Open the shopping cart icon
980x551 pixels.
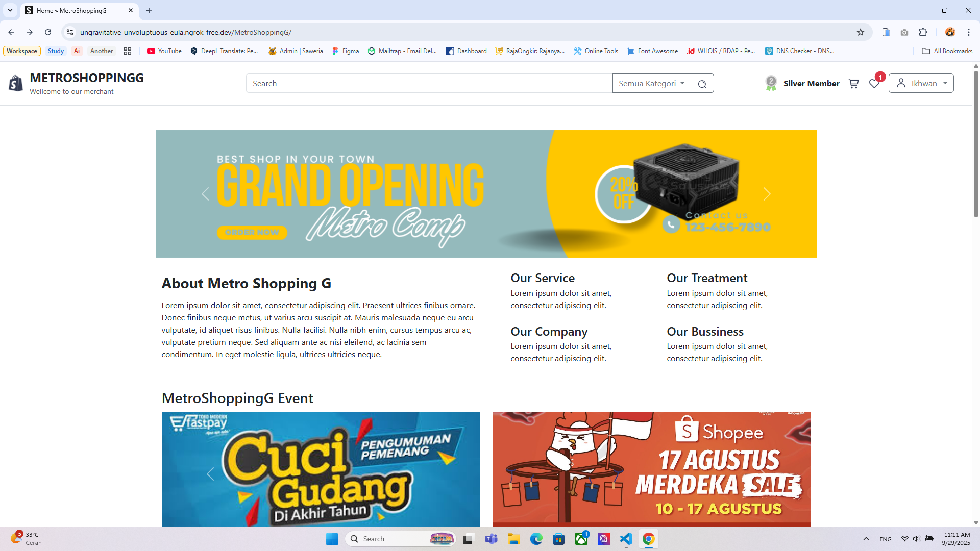(x=853, y=84)
